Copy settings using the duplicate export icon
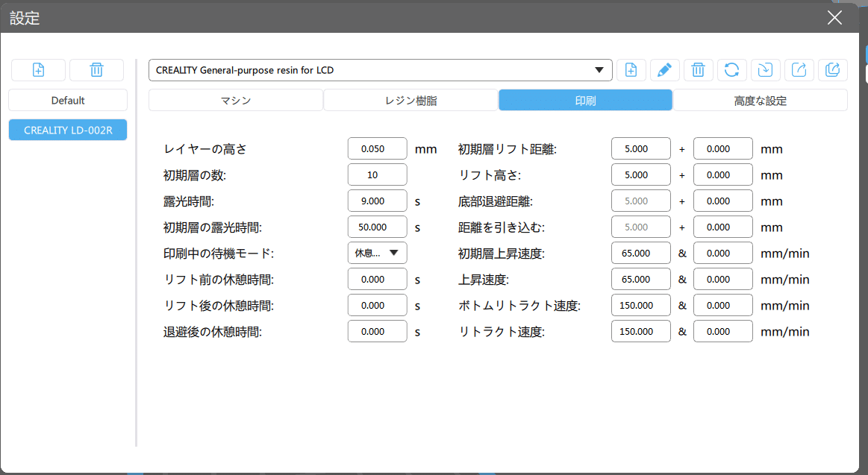The image size is (868, 475). coord(832,69)
